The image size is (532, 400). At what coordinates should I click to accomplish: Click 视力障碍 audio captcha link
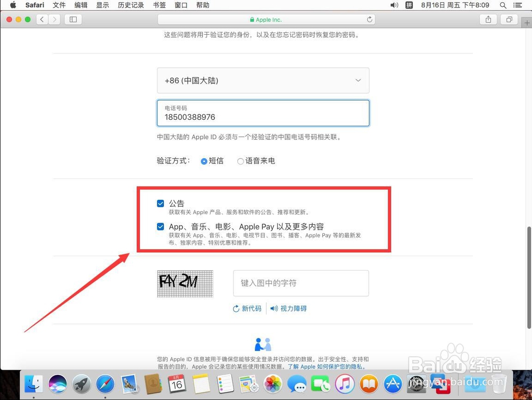coord(288,308)
